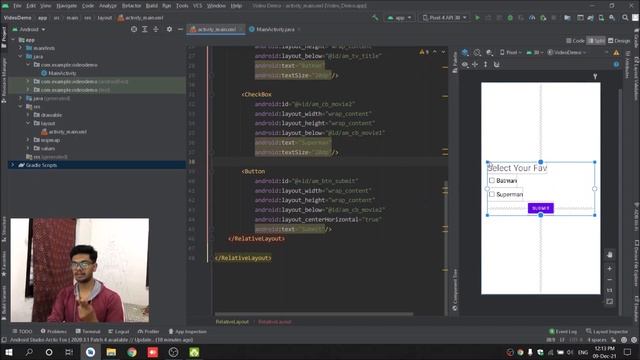
Task: Zoom in preview with plus icon
Action: (x=609, y=269)
